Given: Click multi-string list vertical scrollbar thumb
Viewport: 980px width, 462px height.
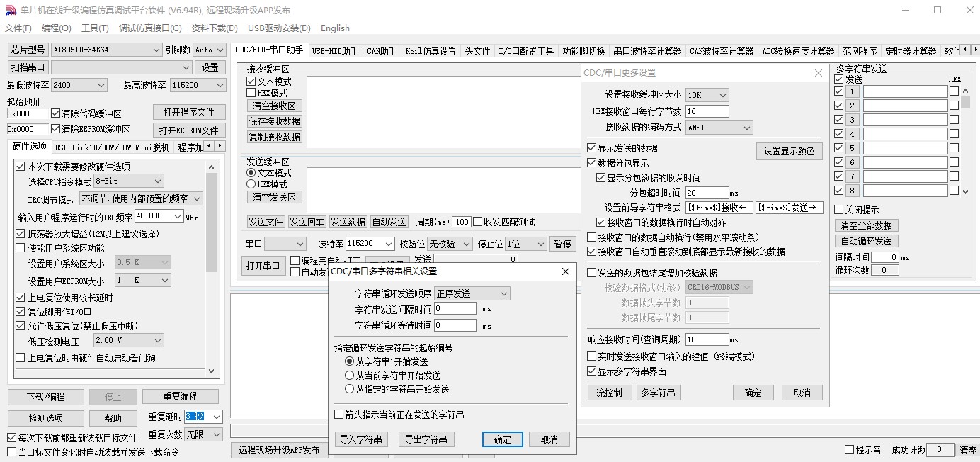Looking at the screenshot, I should tap(964, 102).
